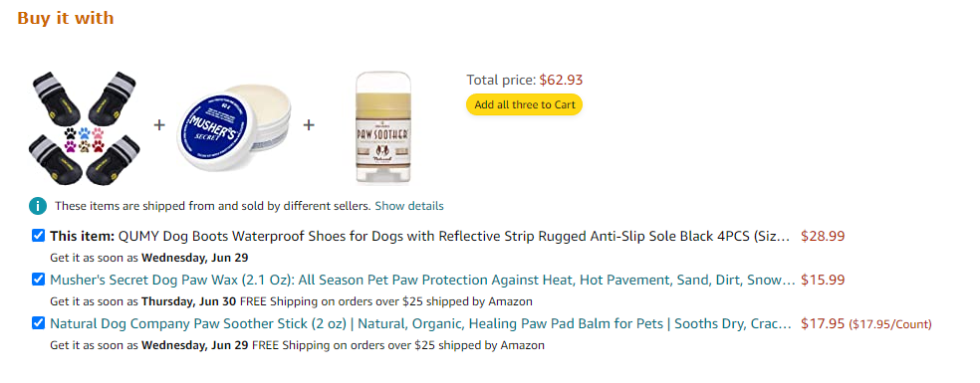Screen dimensions: 980x383
Task: Open the Paw Soother stick product image
Action: click(x=383, y=127)
